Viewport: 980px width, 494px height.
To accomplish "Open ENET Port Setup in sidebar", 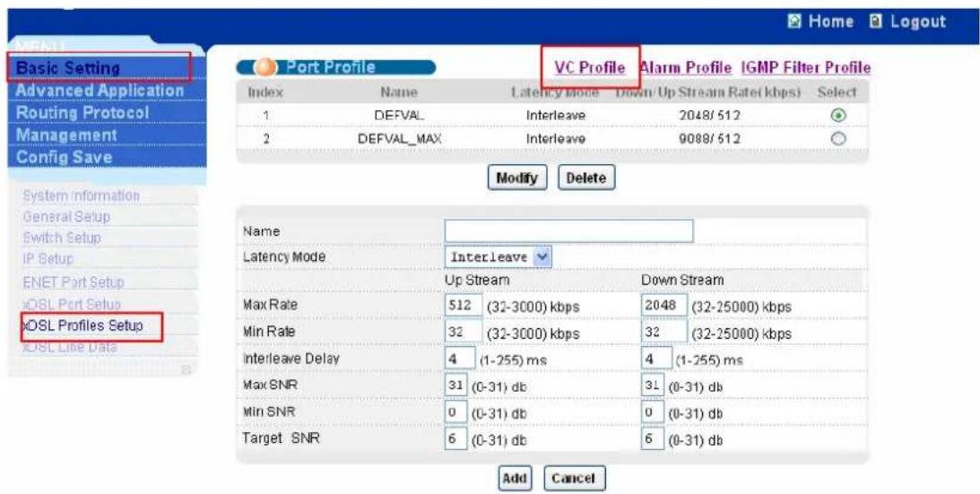I will coord(74,282).
